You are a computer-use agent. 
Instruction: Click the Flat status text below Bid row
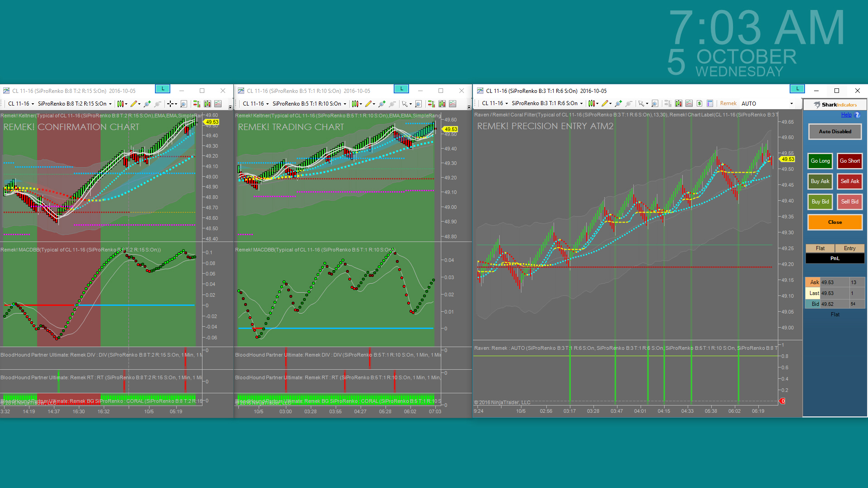coord(835,314)
